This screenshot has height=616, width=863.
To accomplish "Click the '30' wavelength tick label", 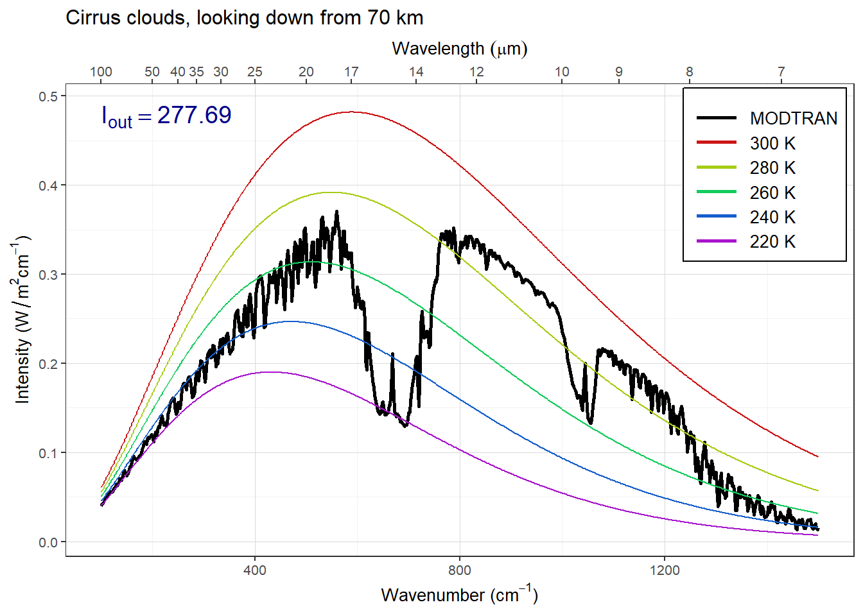I will [221, 72].
